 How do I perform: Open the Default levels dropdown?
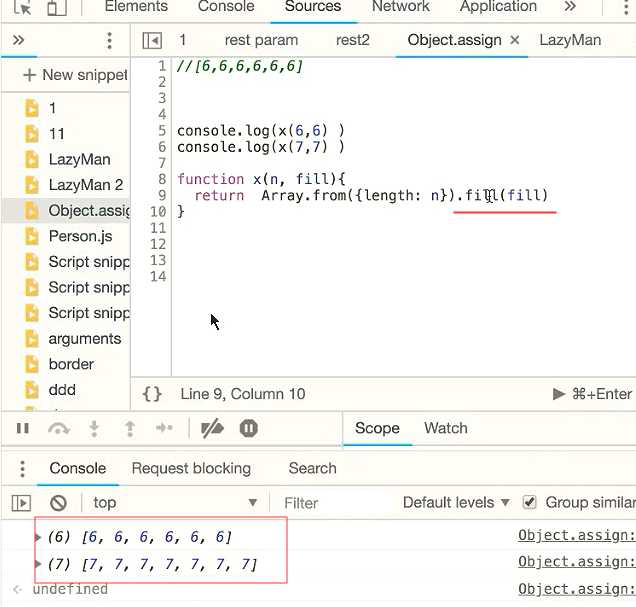456,503
